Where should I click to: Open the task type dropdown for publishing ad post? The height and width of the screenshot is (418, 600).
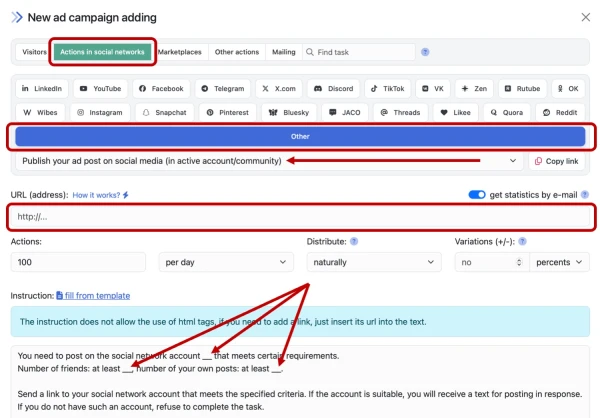268,161
